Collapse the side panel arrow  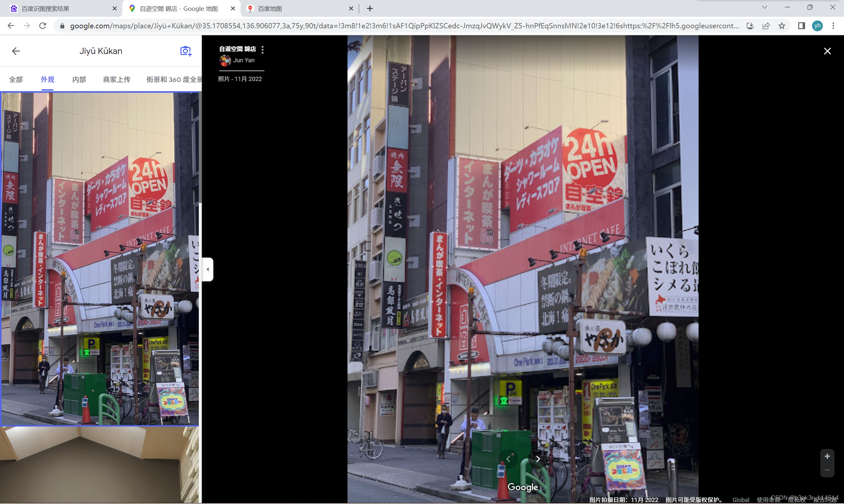208,269
